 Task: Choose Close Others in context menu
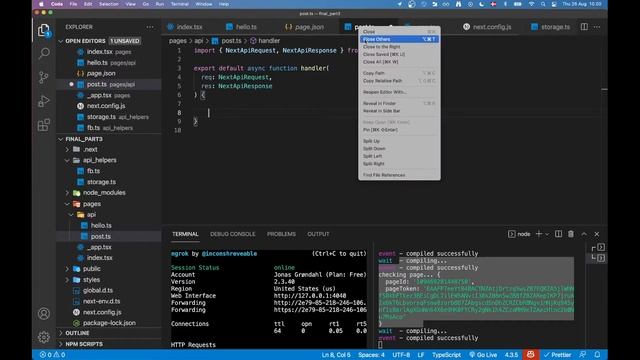(399, 39)
